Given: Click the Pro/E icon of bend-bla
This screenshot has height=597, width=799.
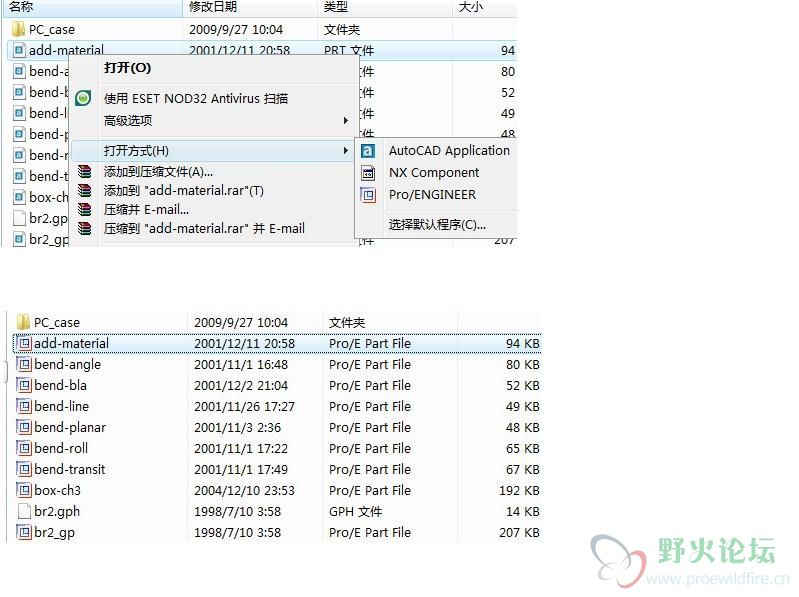Looking at the screenshot, I should pyautogui.click(x=24, y=385).
